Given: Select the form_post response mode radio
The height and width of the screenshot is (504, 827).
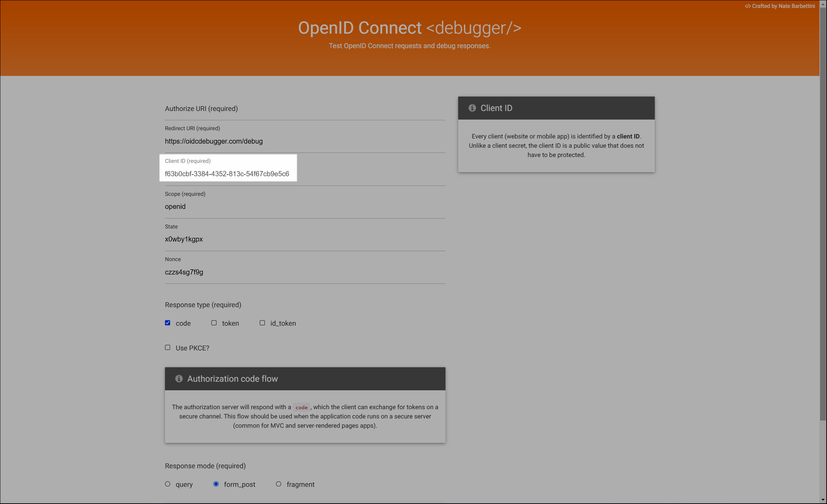Looking at the screenshot, I should coord(216,484).
